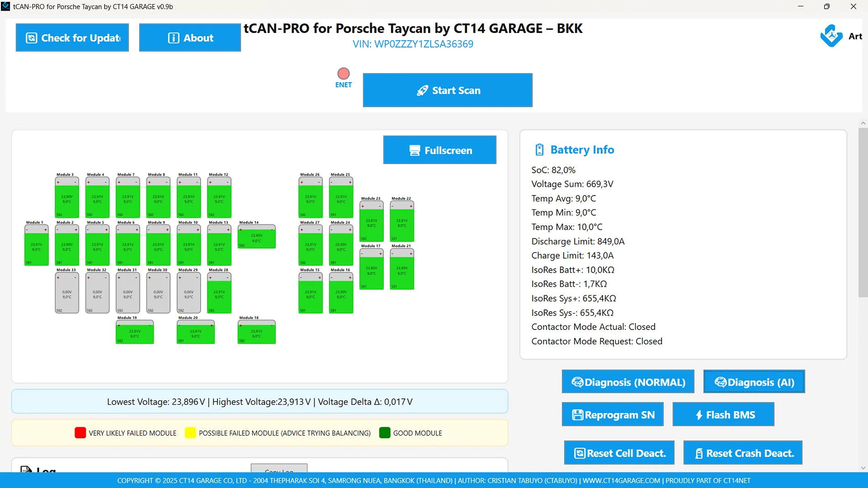868x488 pixels.
Task: Click the ENET connection status indicator
Action: click(344, 74)
